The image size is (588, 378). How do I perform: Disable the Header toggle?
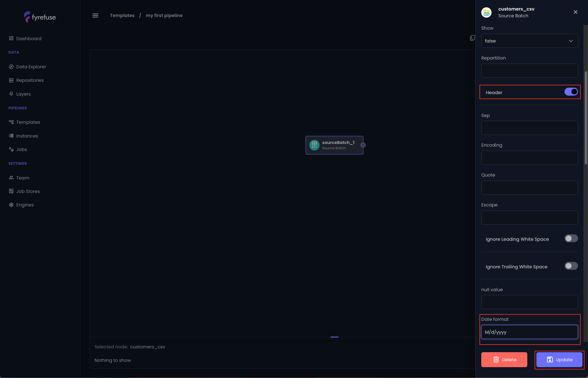tap(571, 92)
